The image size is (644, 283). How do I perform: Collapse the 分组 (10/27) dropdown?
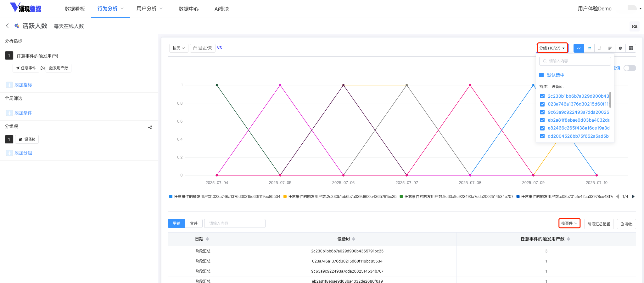[x=552, y=48]
